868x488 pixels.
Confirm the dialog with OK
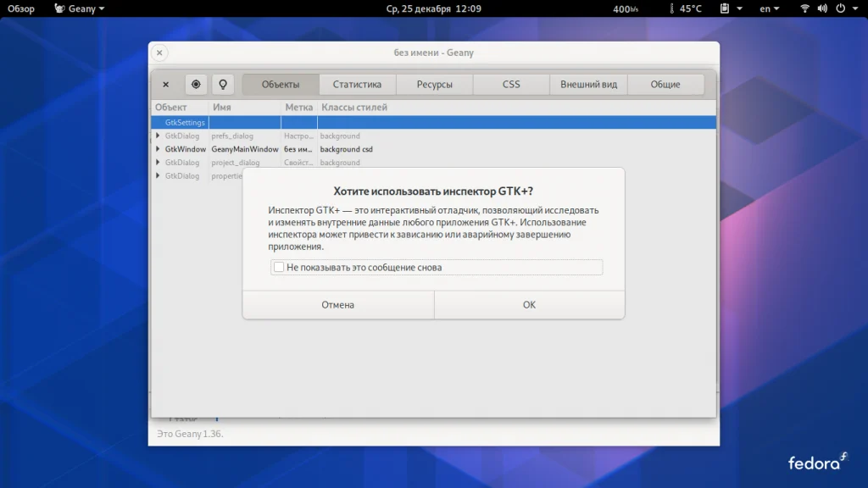pos(529,305)
